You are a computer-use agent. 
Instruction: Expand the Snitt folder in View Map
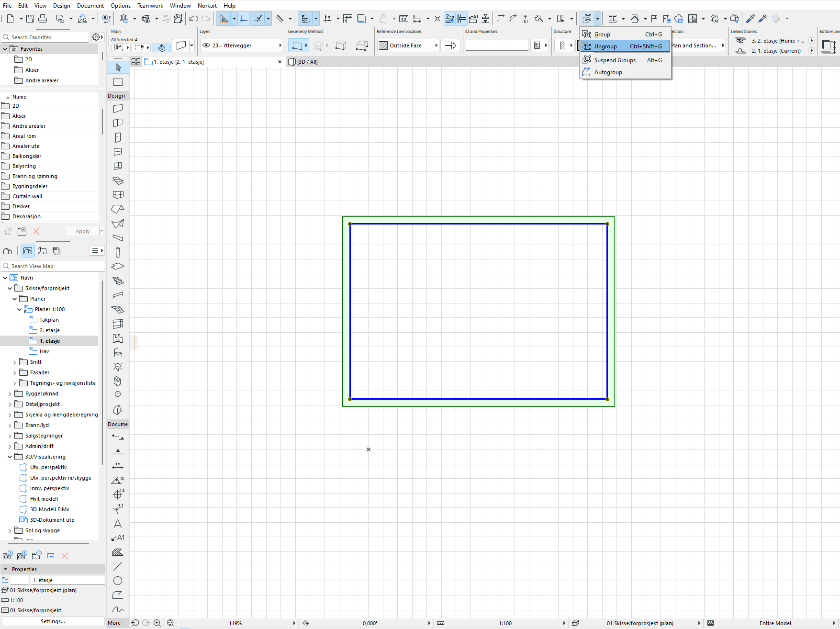[14, 362]
